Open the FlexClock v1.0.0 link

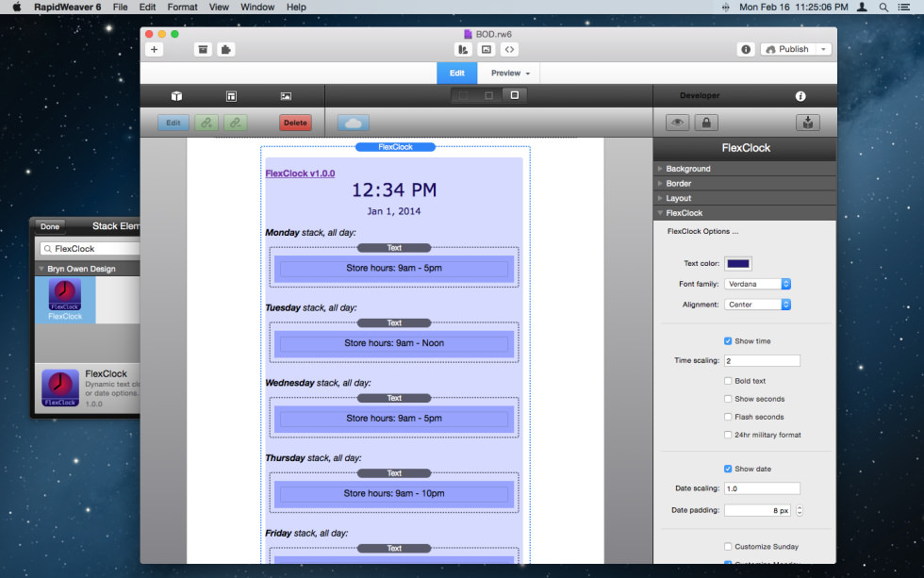tap(300, 173)
